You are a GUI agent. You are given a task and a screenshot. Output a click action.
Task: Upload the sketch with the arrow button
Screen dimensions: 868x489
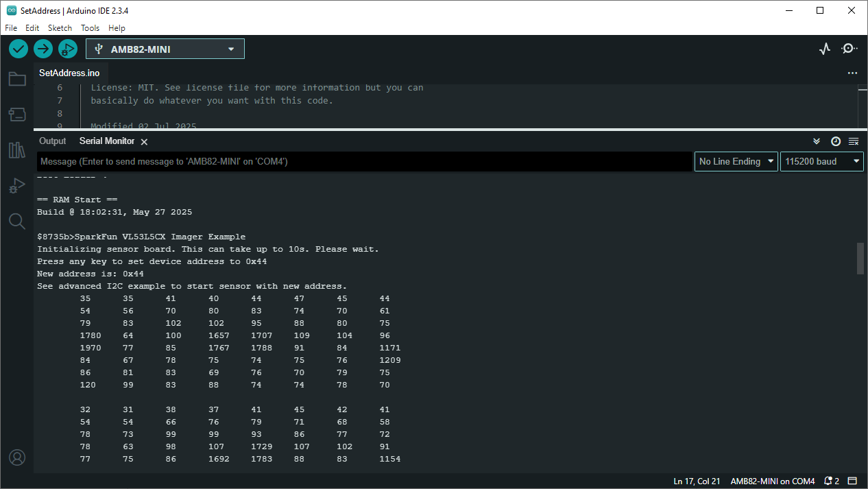click(x=43, y=49)
